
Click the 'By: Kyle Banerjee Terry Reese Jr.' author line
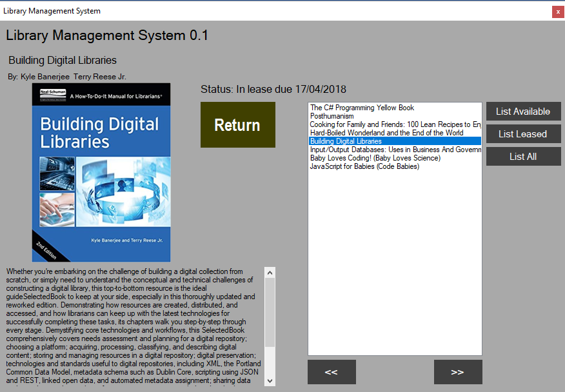(67, 77)
